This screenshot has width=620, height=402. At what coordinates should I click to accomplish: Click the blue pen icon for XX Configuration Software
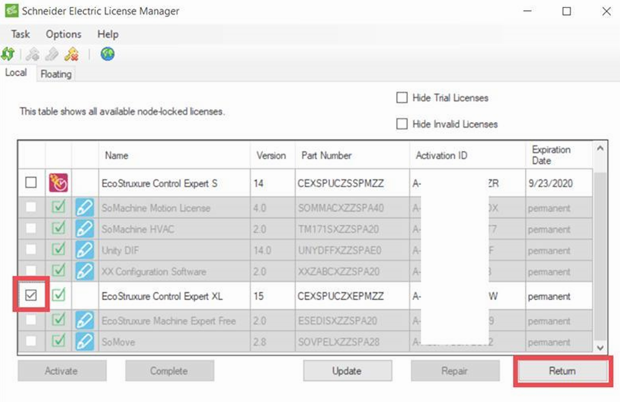[x=85, y=272]
